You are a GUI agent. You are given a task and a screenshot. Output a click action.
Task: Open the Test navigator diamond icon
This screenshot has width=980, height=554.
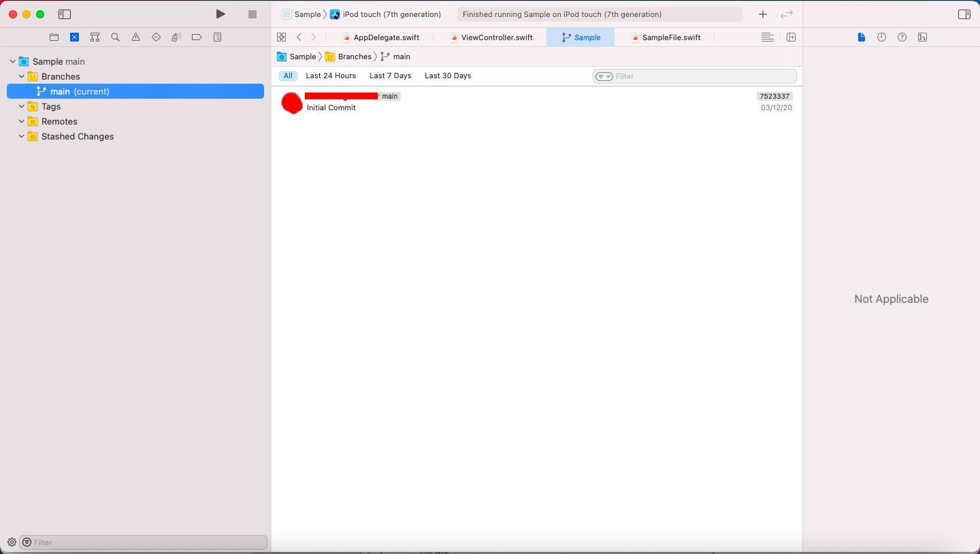156,37
